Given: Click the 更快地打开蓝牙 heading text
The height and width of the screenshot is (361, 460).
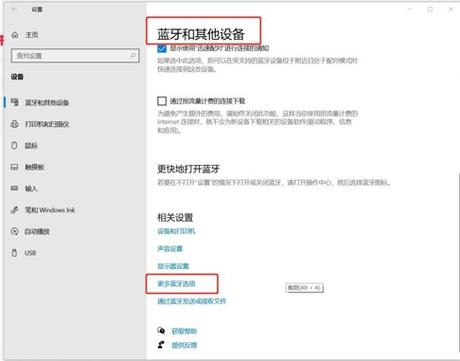Looking at the screenshot, I should coord(188,169).
